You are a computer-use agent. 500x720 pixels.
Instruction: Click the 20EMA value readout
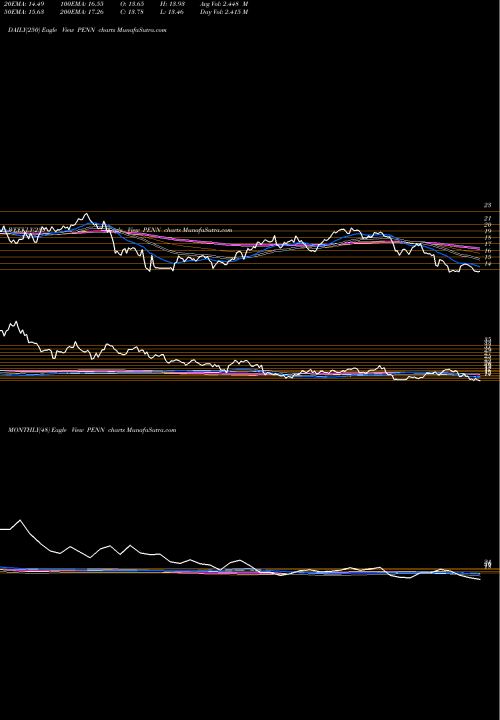[x=22, y=4]
